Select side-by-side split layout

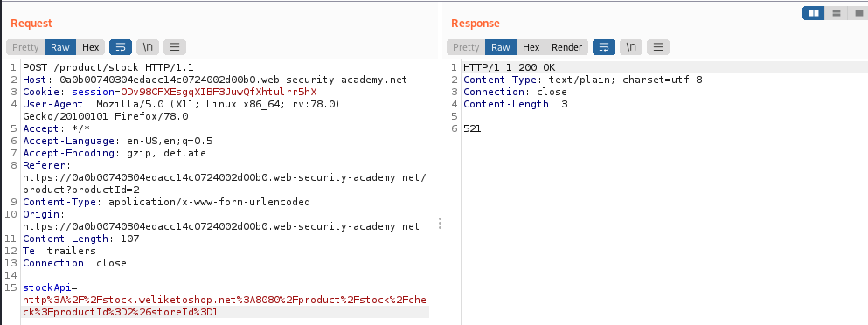tap(814, 13)
